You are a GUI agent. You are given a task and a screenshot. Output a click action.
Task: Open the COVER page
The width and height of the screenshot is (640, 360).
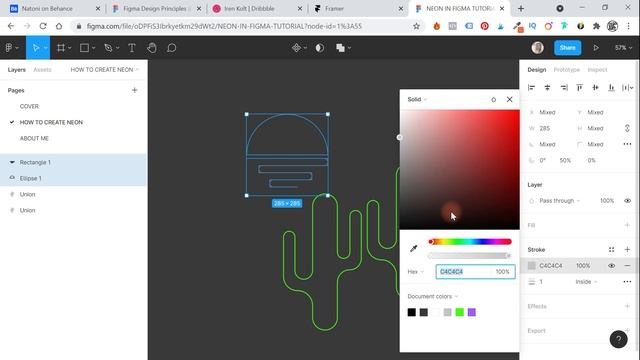[29, 106]
